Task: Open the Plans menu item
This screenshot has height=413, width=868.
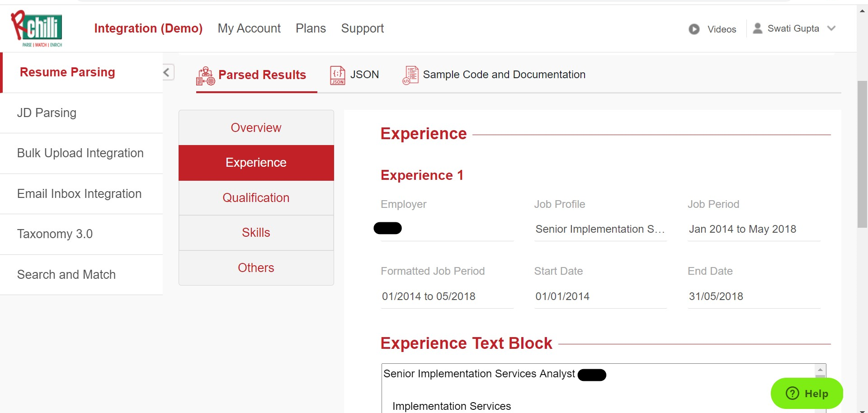Action: 311,28
